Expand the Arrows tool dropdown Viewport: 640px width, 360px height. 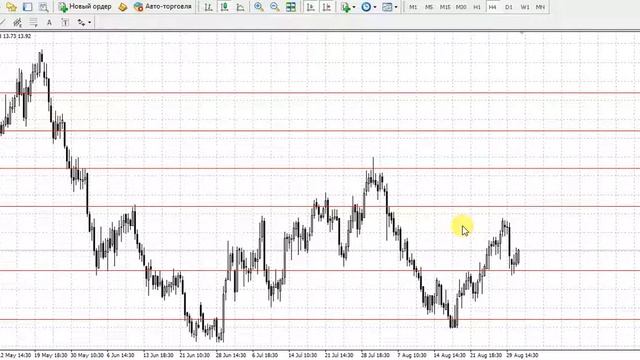pyautogui.click(x=90, y=23)
